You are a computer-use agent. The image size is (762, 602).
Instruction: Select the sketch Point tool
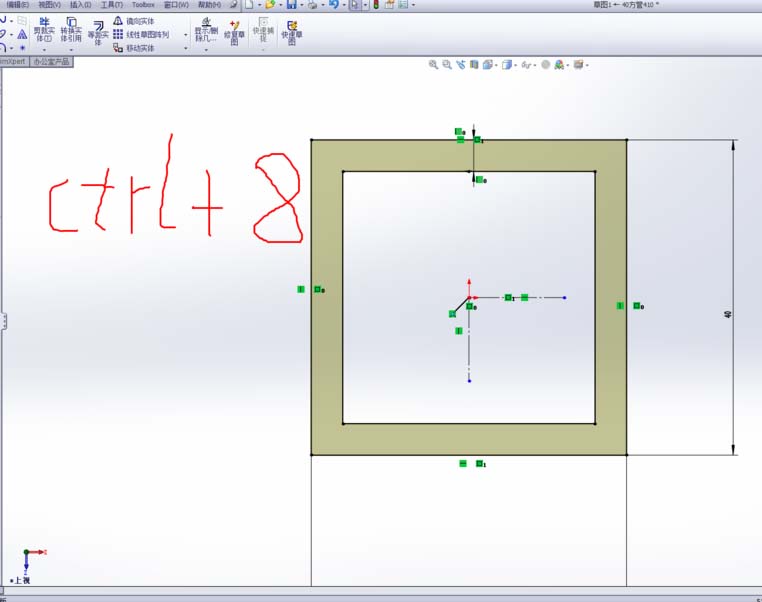[22, 48]
